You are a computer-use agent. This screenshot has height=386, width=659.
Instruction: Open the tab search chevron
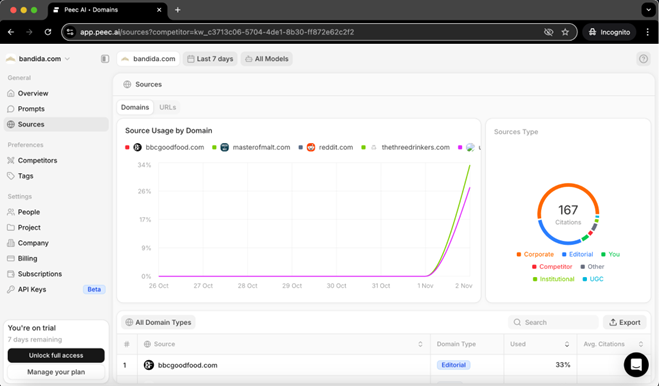[x=648, y=10]
